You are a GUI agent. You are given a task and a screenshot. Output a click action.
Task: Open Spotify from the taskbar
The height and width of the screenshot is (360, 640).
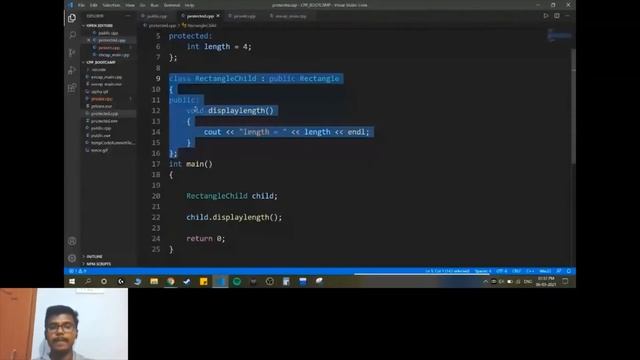tap(237, 281)
